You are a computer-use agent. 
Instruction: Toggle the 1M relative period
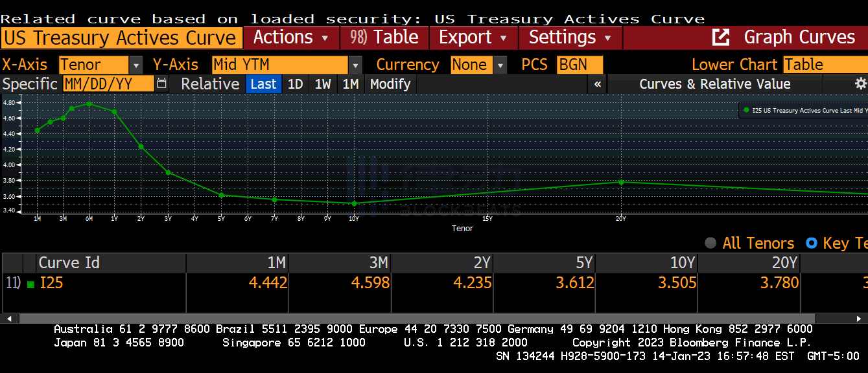click(351, 84)
